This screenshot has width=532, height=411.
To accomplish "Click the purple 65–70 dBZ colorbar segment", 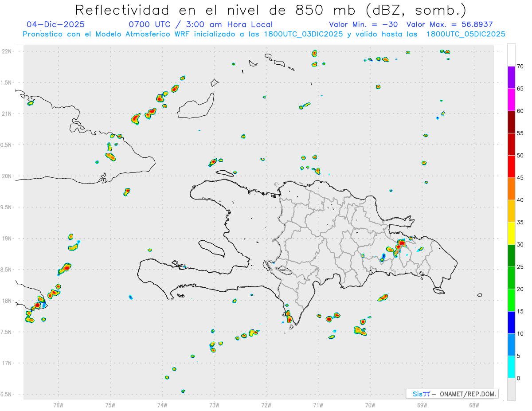I will click(511, 78).
